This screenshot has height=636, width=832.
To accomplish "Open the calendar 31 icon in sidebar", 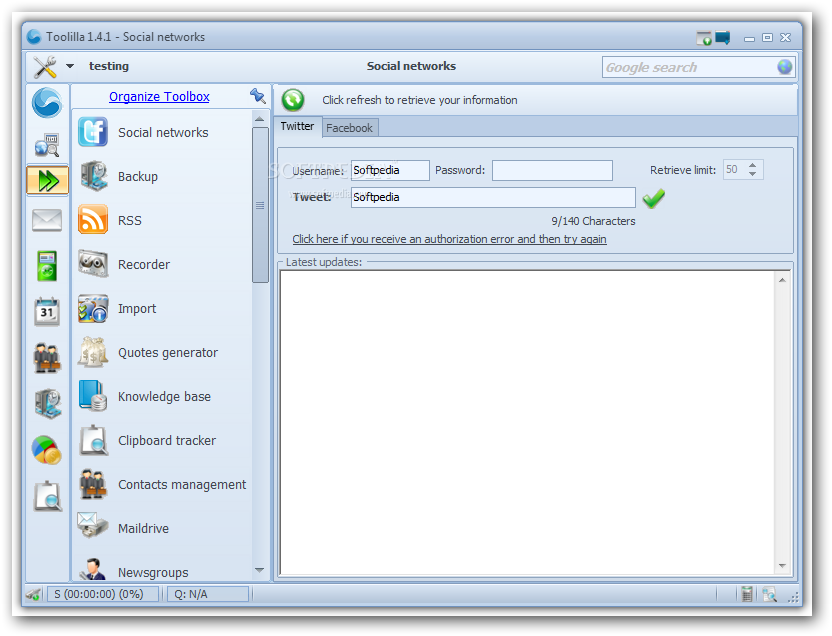I will coord(47,311).
